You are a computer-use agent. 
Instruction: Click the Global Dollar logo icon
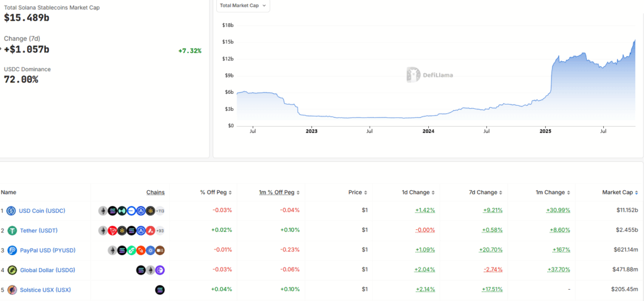click(x=11, y=270)
